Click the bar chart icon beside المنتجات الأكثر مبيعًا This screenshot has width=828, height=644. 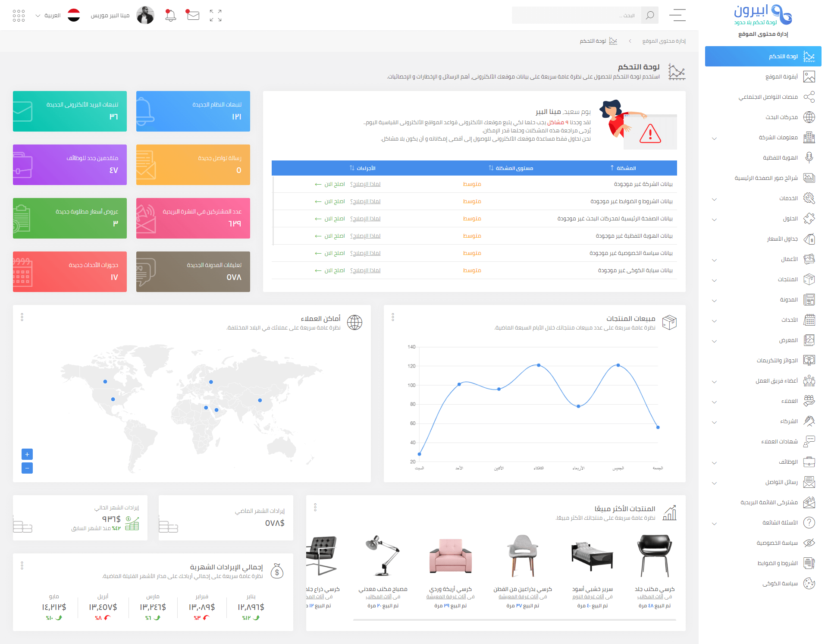pyautogui.click(x=669, y=512)
